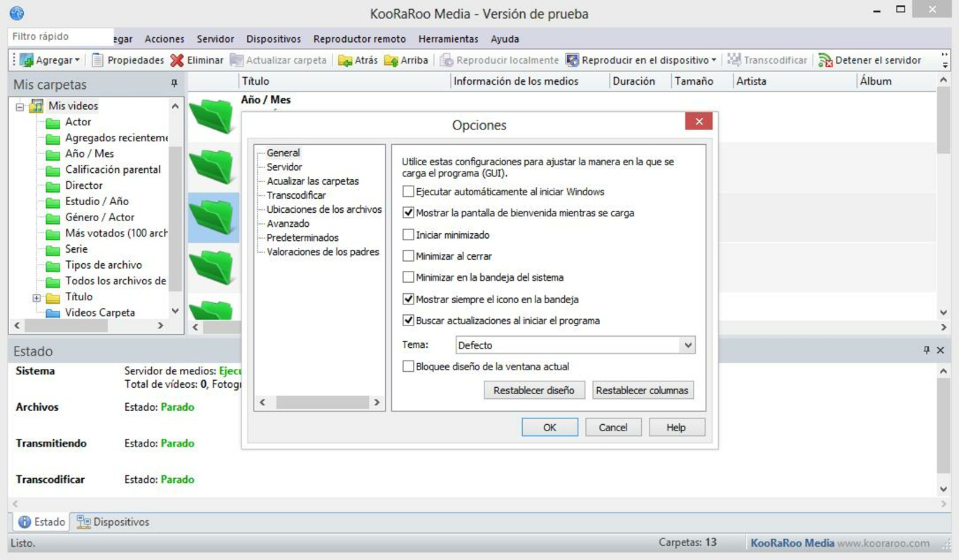Open the Ayuda menu
The height and width of the screenshot is (560, 959).
pos(505,39)
